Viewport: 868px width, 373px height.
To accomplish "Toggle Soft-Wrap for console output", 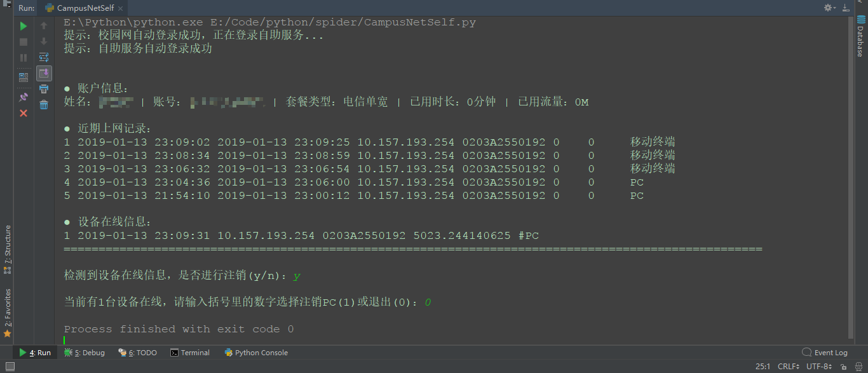I will point(44,57).
